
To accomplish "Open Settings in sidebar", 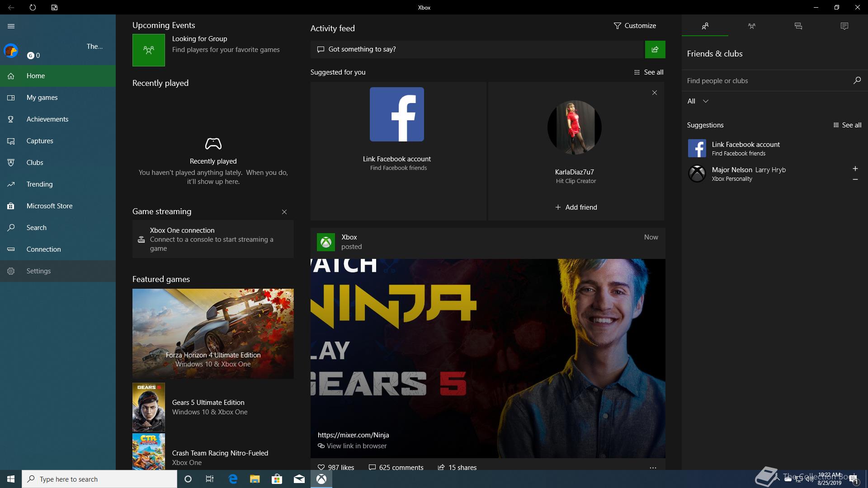I will click(x=58, y=271).
